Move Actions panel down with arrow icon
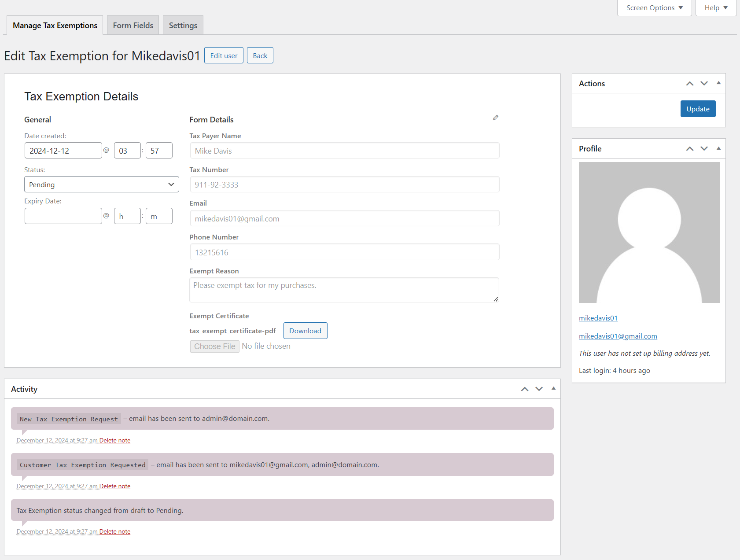This screenshot has width=740, height=560. coord(704,84)
